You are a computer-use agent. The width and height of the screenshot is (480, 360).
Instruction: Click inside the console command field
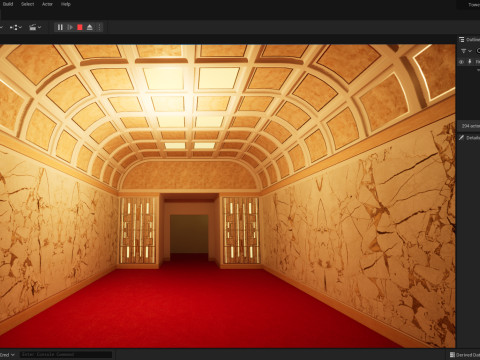(66, 354)
